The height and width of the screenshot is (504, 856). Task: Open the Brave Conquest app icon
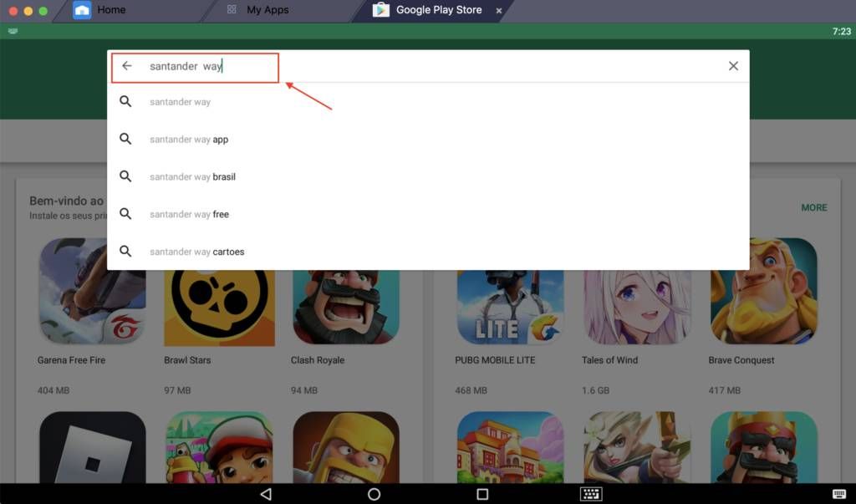tap(764, 291)
